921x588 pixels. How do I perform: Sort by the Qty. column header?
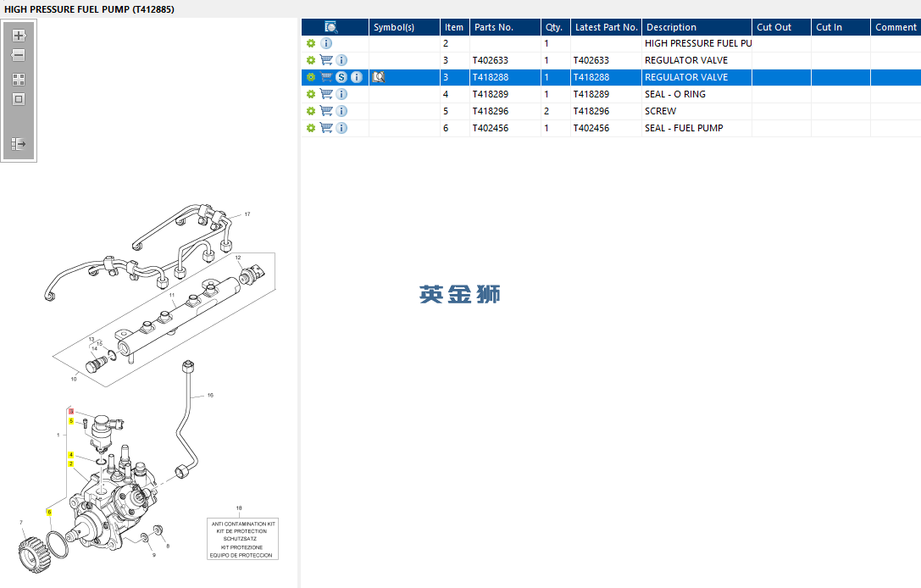[x=556, y=27]
